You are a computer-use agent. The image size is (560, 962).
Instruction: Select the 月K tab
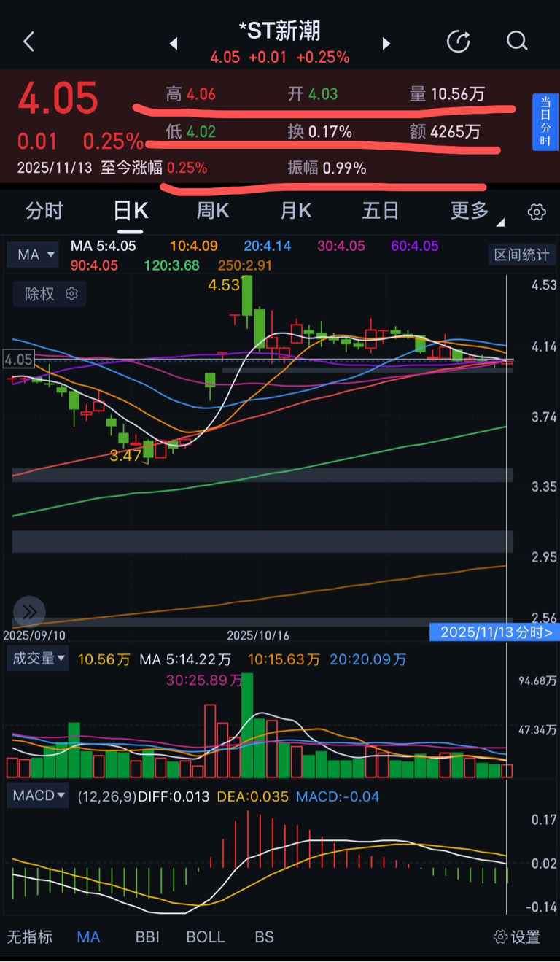[296, 212]
